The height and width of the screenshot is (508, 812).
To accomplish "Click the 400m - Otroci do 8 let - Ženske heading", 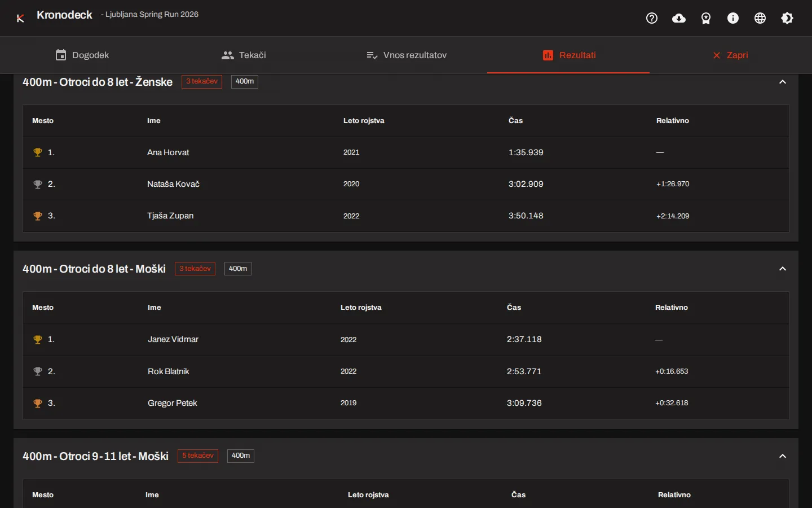I will tap(98, 82).
